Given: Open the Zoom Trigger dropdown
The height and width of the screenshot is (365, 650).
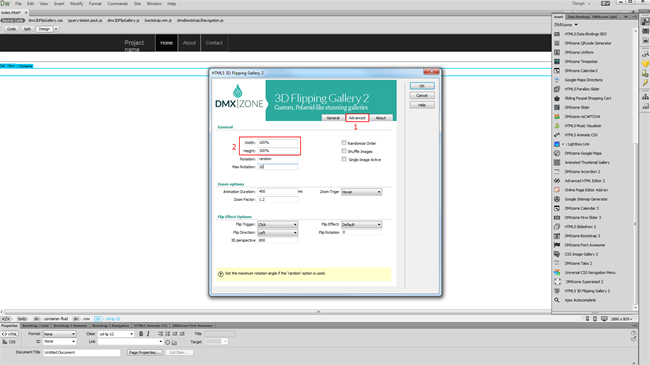Looking at the screenshot, I should point(361,192).
